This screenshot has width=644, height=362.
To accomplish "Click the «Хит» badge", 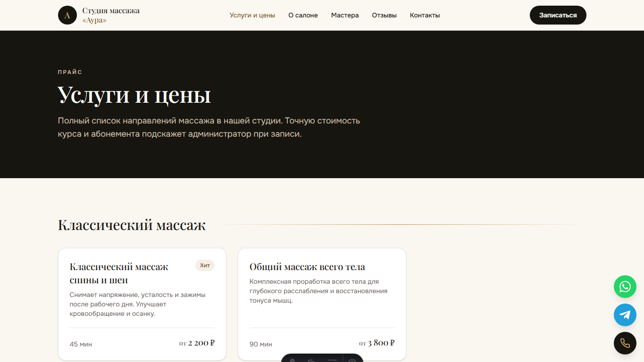I will [x=205, y=265].
